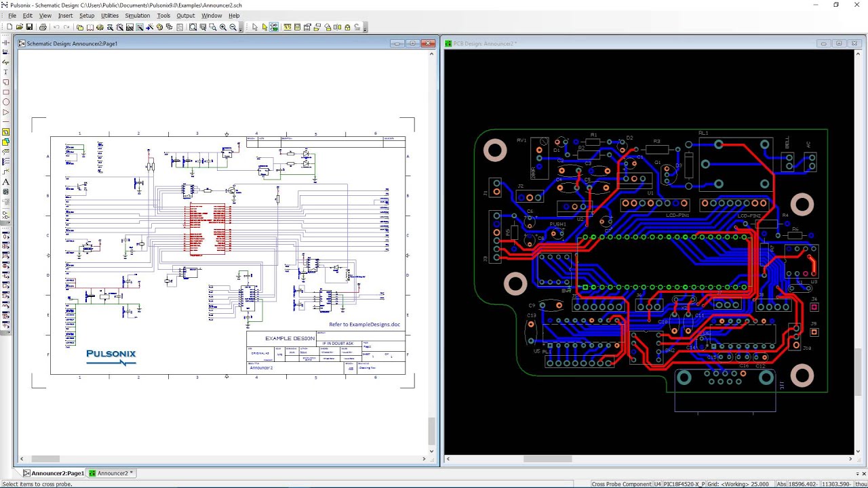Open the Simulation menu
This screenshot has height=488, width=868.
(x=137, y=16)
